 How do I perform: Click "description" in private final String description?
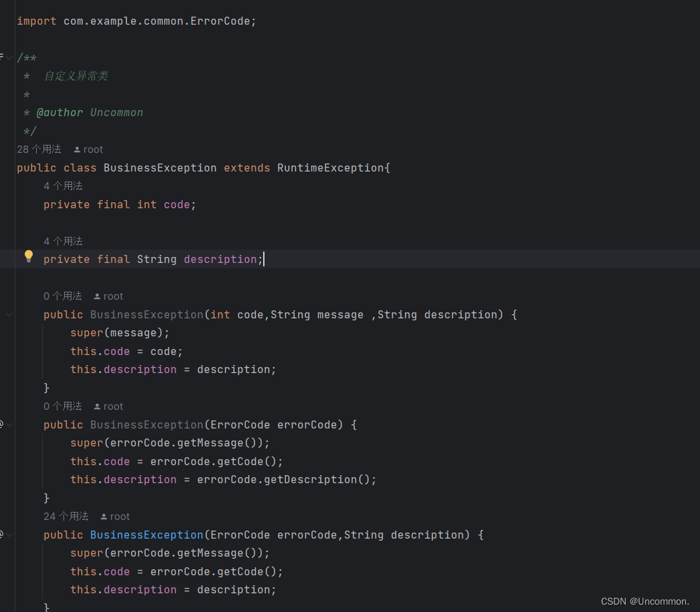[x=220, y=259]
